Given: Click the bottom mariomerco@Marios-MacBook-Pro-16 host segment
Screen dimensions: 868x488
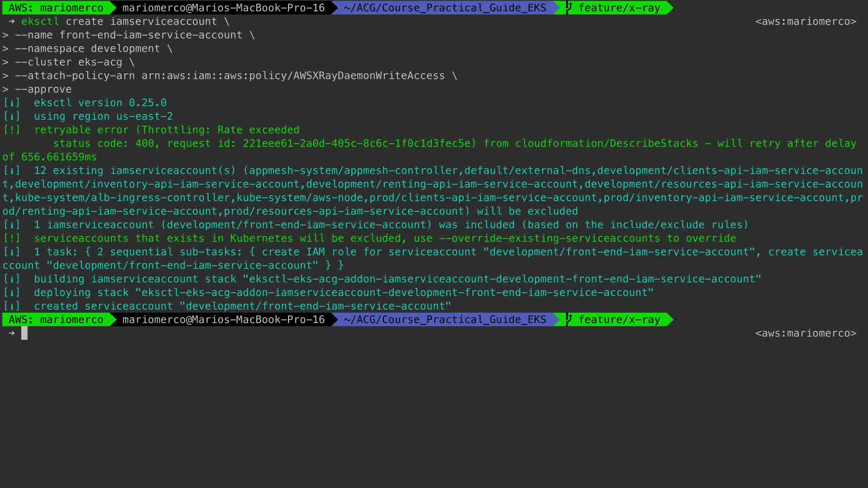Looking at the screenshot, I should tap(223, 319).
